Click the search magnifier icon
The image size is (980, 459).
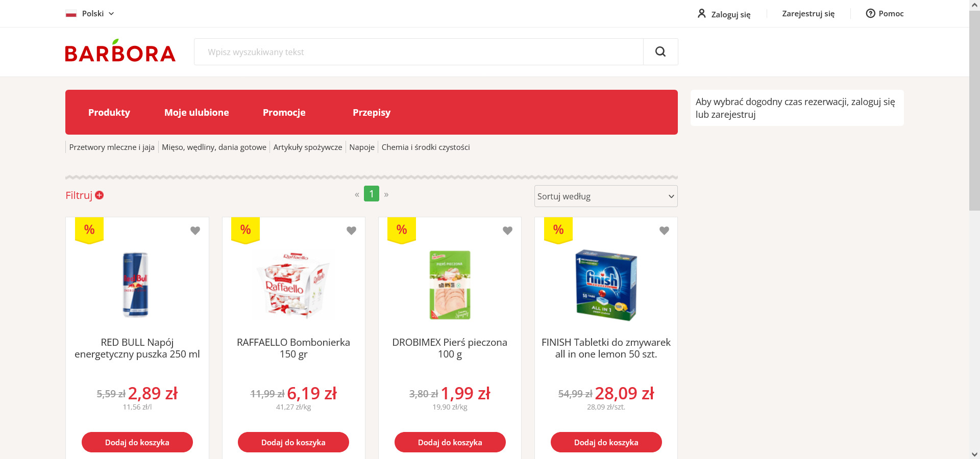click(660, 52)
